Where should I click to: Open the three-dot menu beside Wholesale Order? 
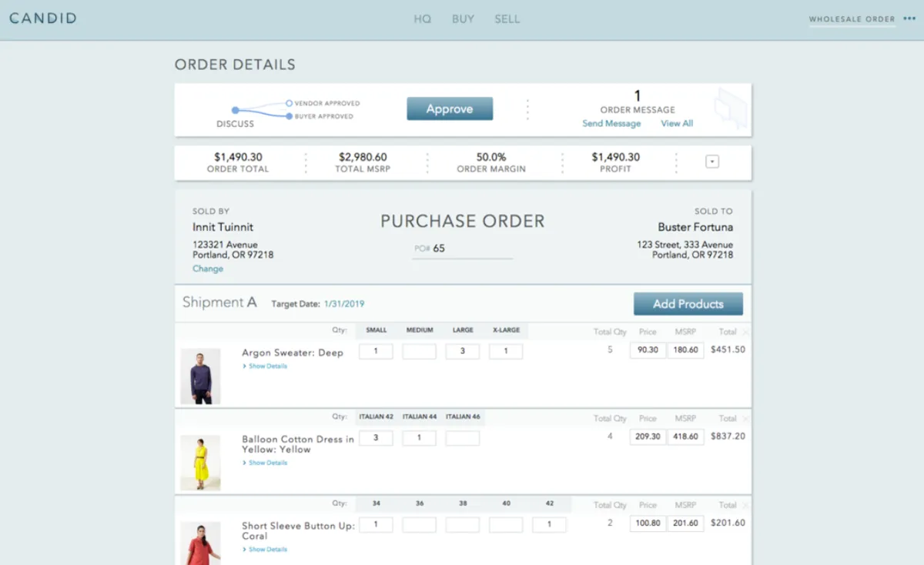coord(909,19)
